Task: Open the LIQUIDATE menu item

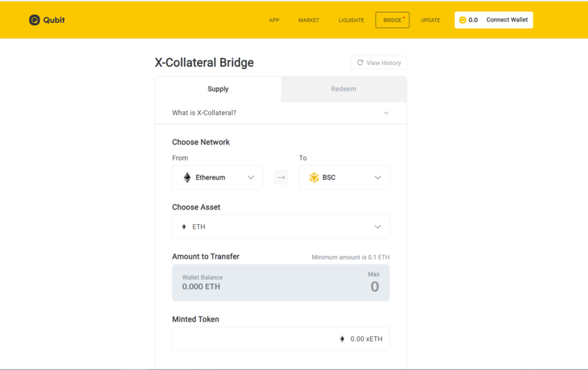Action: tap(351, 20)
